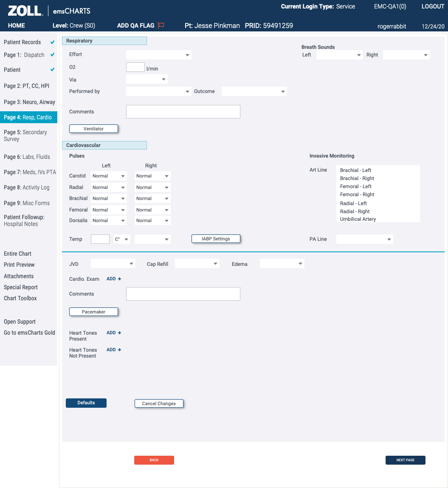
Task: Select Brachial - Left in Art Line list
Action: [x=355, y=170]
